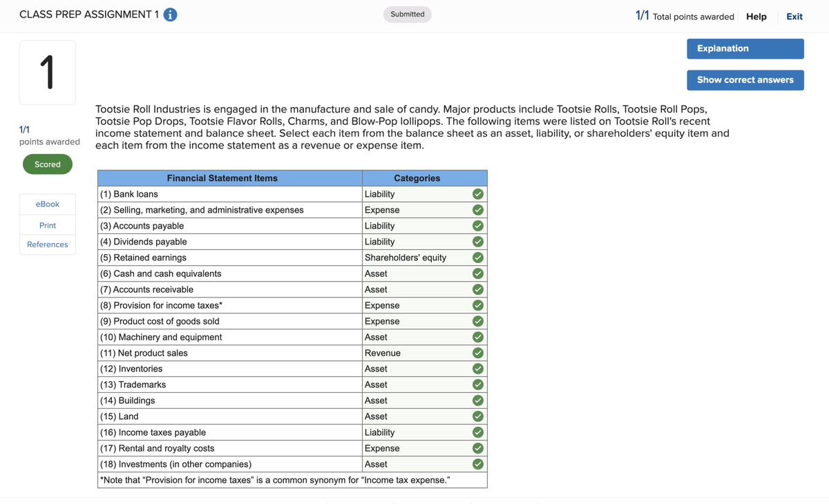Open the Expense dropdown for Rental and royalty costs
Image resolution: width=829 pixels, height=504 pixels.
(416, 448)
